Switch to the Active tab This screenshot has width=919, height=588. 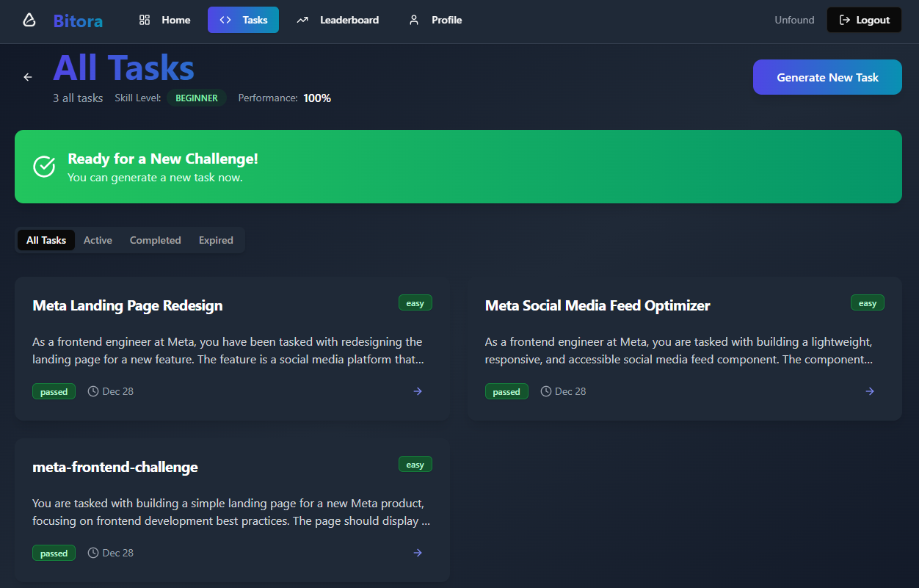(98, 240)
